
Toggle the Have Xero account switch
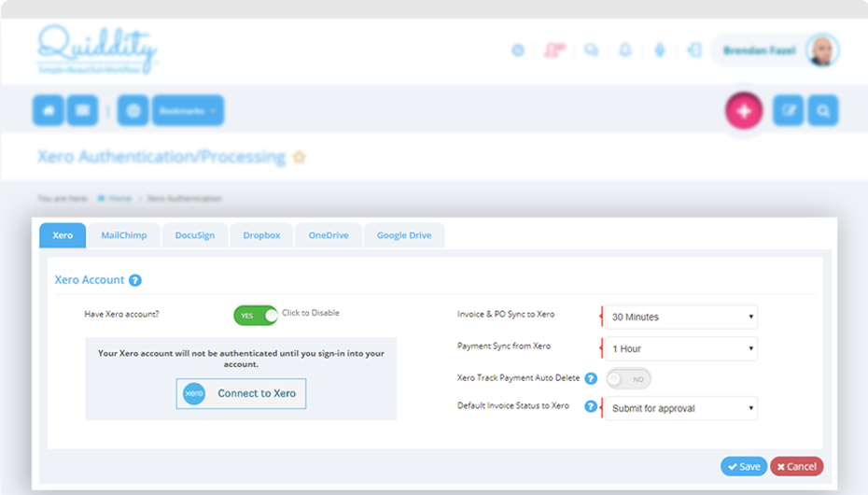(x=256, y=316)
